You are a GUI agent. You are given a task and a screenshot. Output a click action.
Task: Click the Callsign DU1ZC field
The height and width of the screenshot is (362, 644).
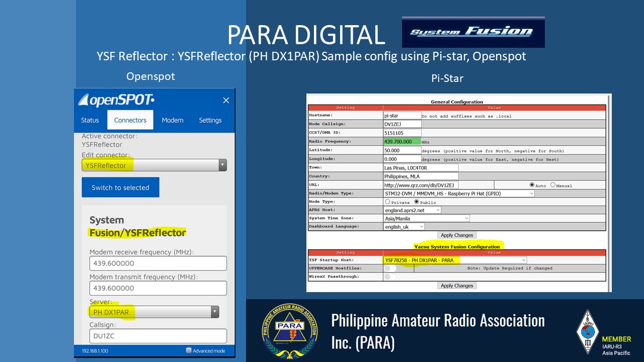click(x=158, y=336)
